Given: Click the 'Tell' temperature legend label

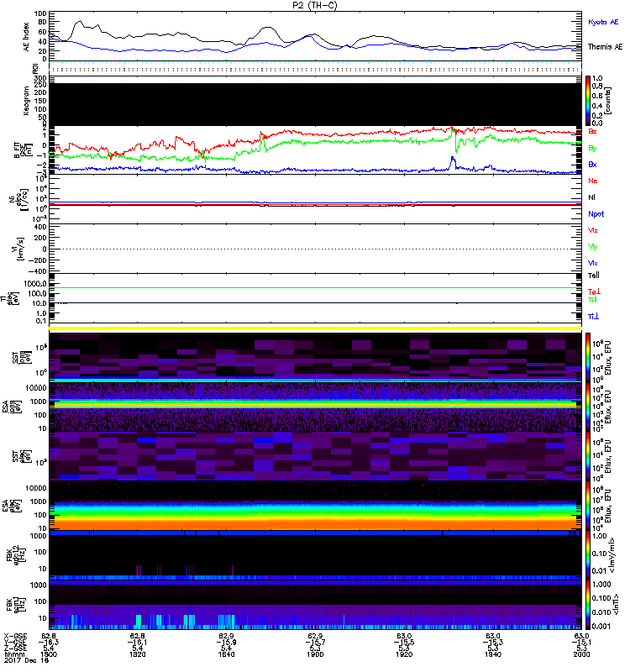Looking at the screenshot, I should (x=593, y=276).
